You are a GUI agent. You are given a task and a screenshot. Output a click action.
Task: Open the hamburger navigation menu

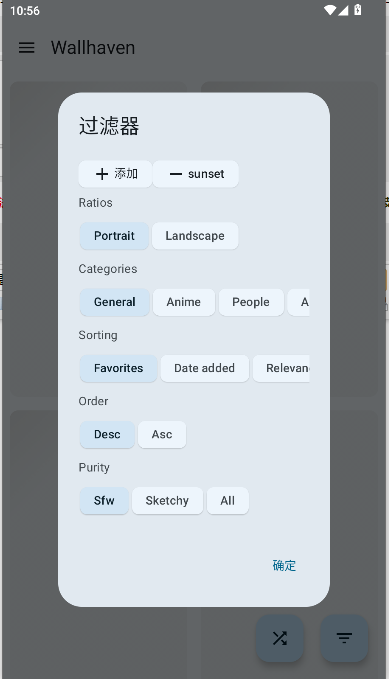click(26, 48)
